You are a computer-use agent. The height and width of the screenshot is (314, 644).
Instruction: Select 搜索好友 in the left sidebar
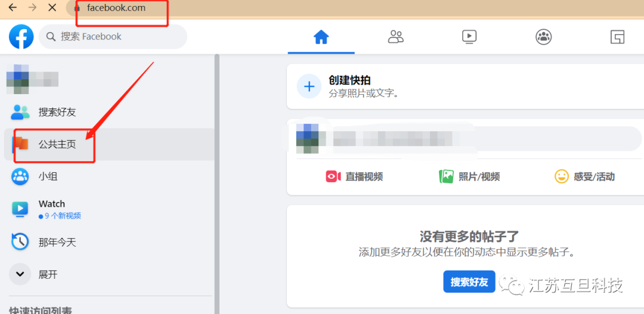[x=57, y=112]
